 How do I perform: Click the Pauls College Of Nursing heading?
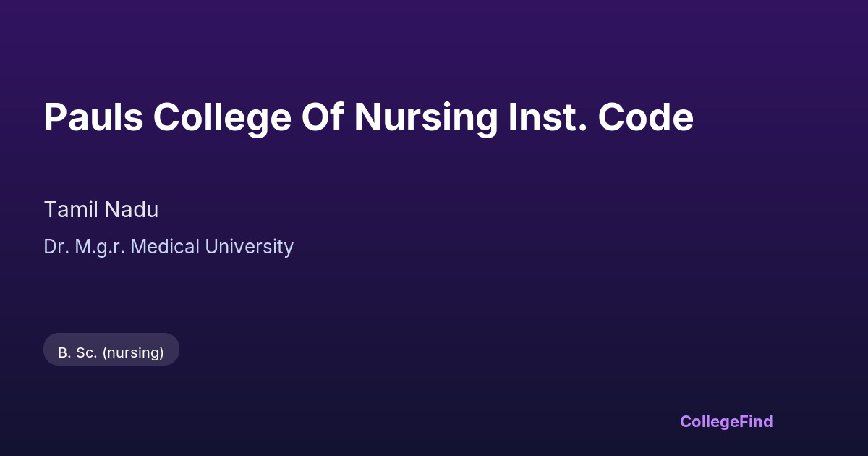(x=368, y=117)
